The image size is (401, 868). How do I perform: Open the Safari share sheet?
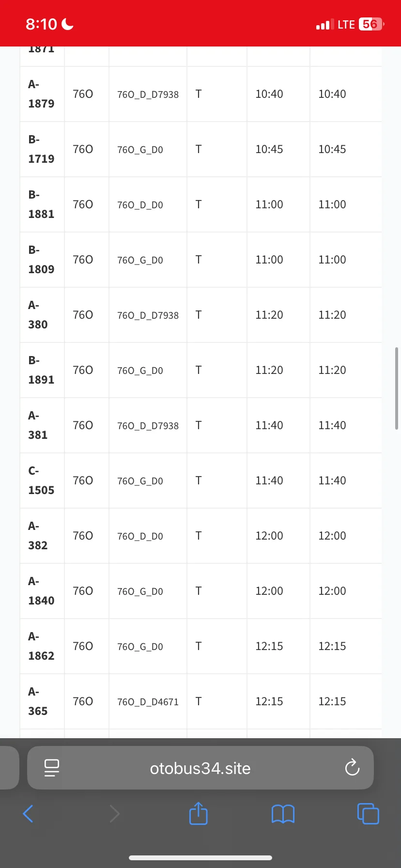[x=198, y=814]
